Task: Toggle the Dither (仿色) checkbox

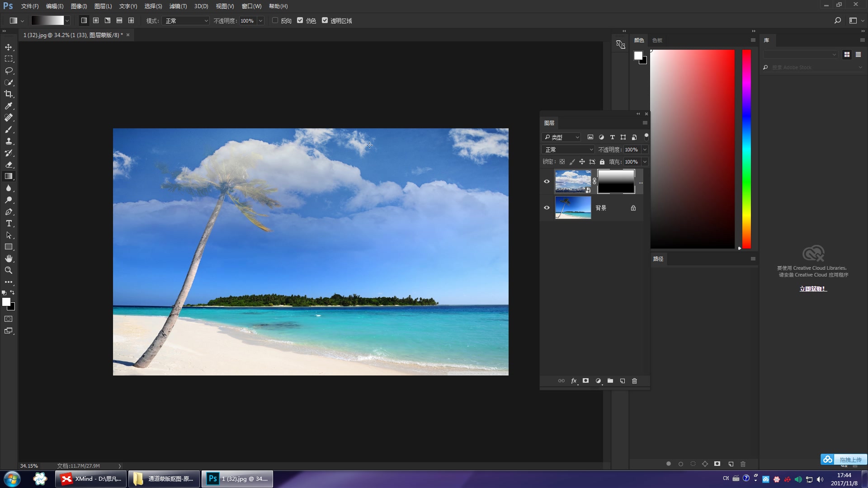Action: (300, 20)
